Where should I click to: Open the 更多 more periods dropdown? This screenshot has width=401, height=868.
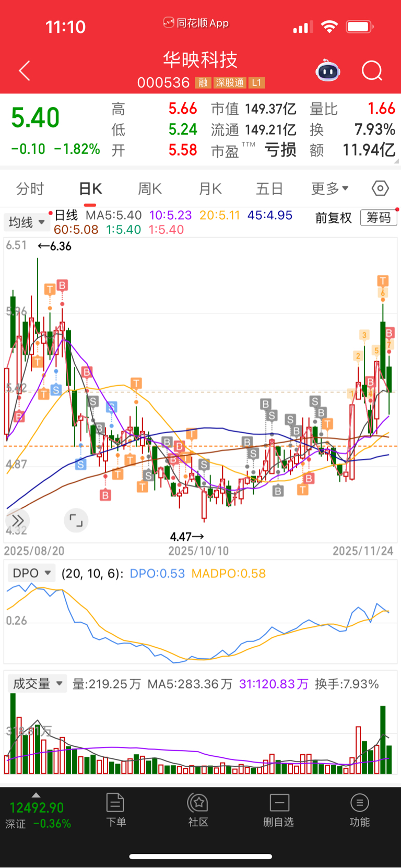pyautogui.click(x=329, y=188)
